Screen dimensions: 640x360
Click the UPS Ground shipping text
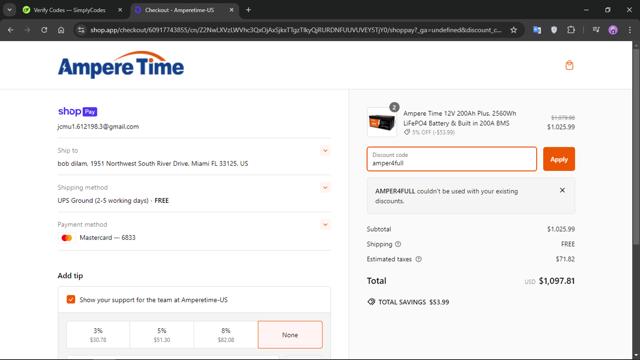(113, 200)
